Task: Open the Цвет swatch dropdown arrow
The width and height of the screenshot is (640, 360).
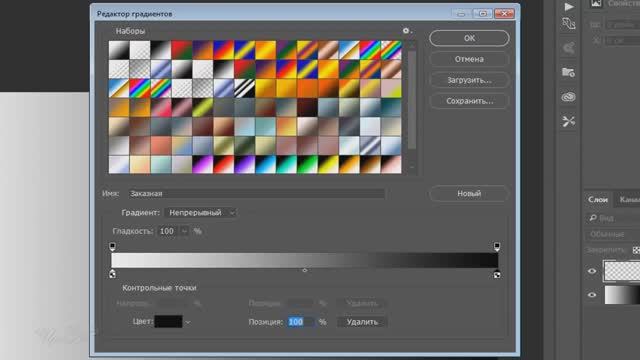Action: pos(187,322)
